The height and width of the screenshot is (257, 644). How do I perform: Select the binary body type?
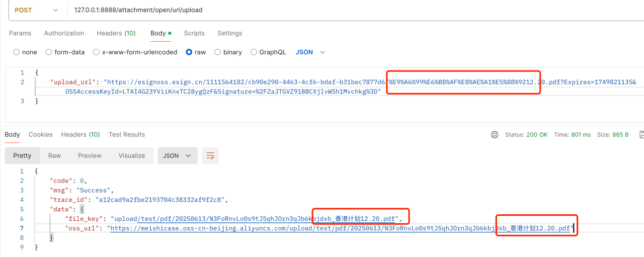tap(228, 52)
